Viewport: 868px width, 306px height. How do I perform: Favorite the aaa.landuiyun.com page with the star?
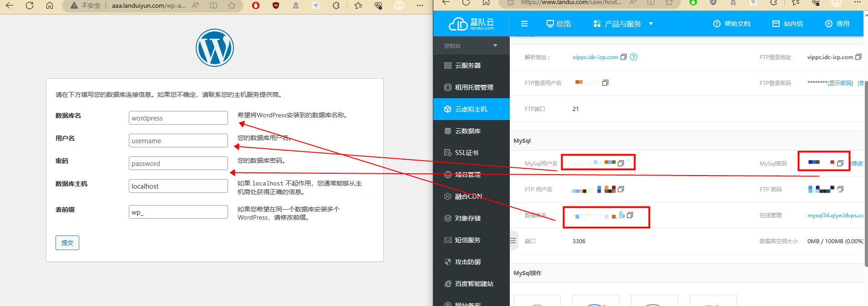(x=232, y=5)
